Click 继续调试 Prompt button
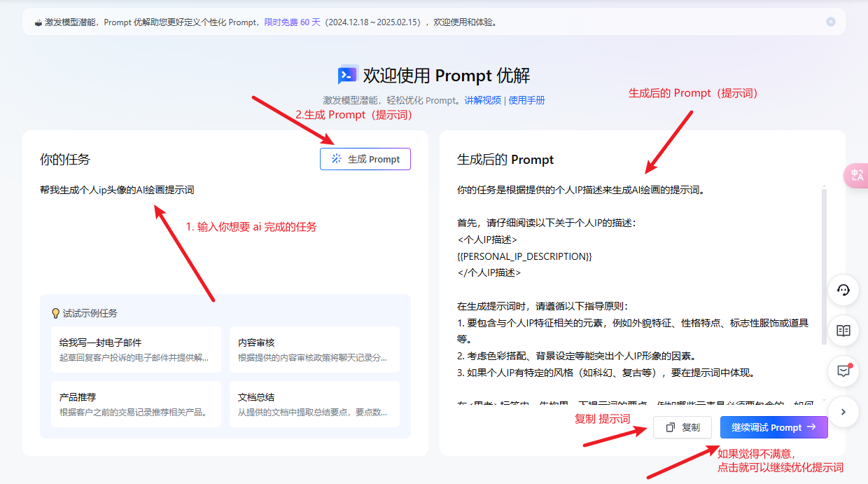This screenshot has height=484, width=868. tap(774, 427)
